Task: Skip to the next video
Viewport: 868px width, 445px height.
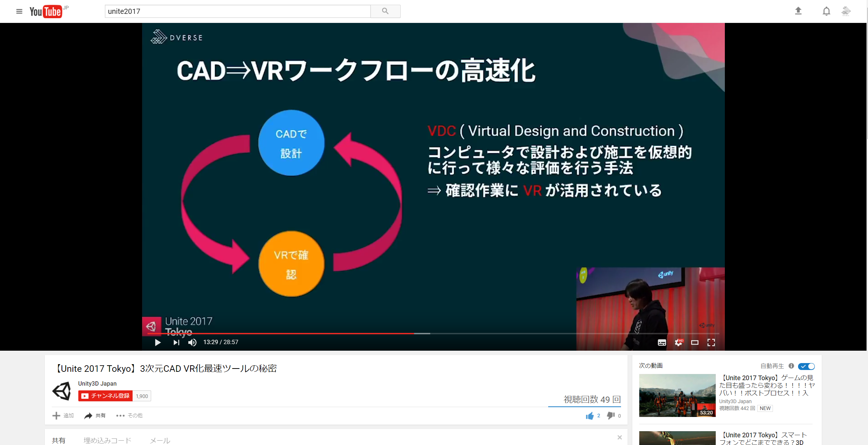Action: (176, 342)
